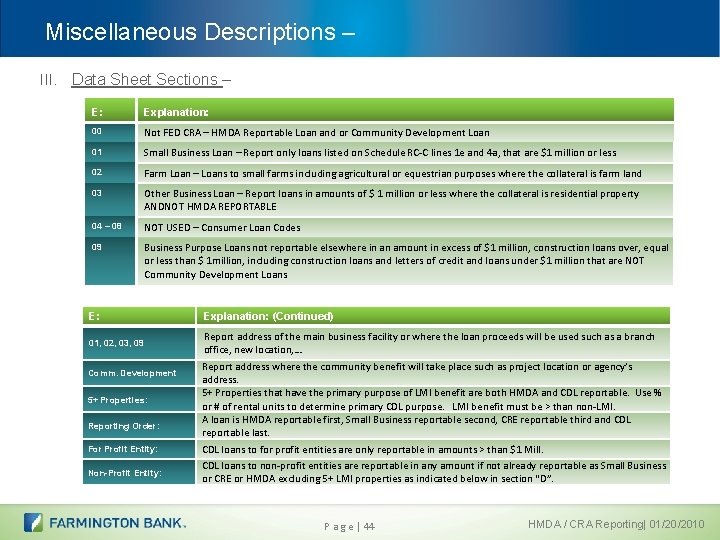
Task: Click the 'FARMINGTON BANK' wordmark in the footer
Action: [118, 523]
